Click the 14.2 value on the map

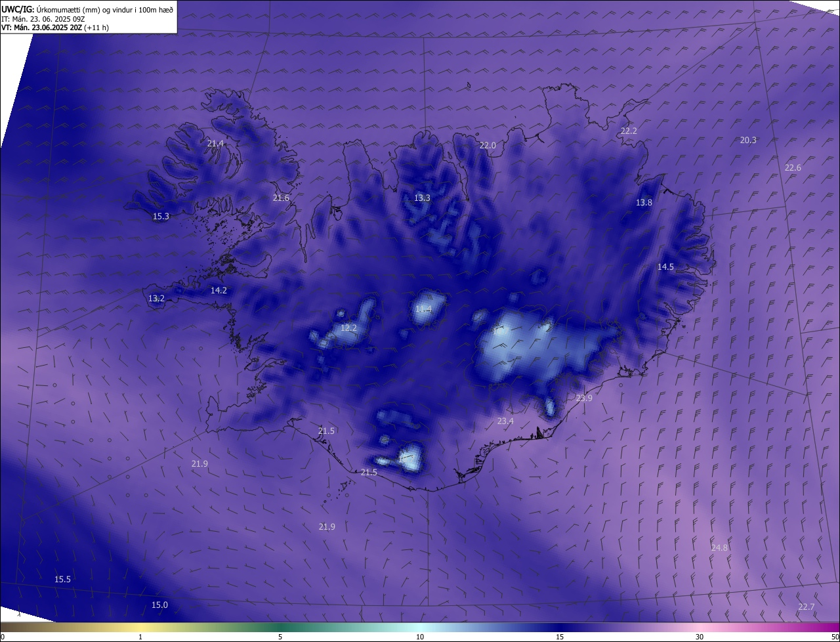(x=219, y=290)
